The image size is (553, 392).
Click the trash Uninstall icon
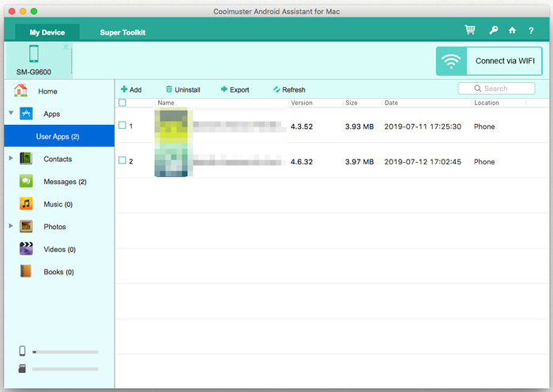click(169, 89)
